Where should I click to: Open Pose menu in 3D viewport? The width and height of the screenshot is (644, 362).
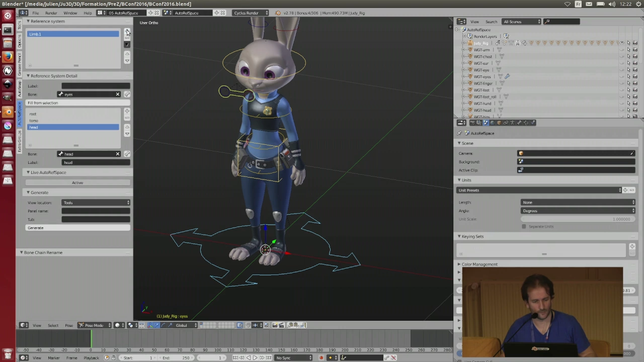(69, 325)
